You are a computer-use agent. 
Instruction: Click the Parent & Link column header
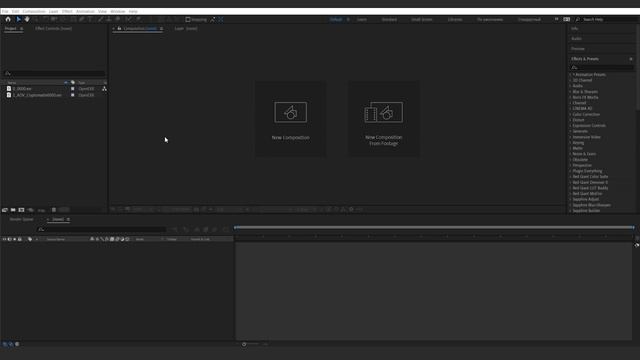pos(200,239)
